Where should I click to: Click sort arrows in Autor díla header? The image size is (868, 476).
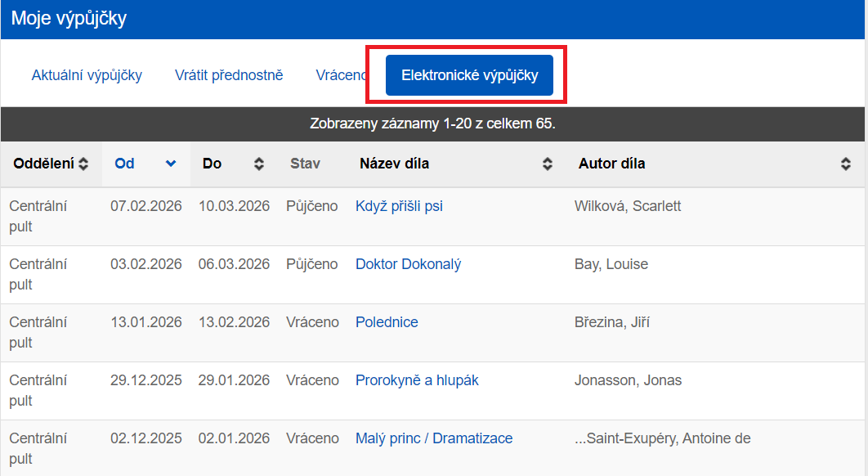click(846, 164)
